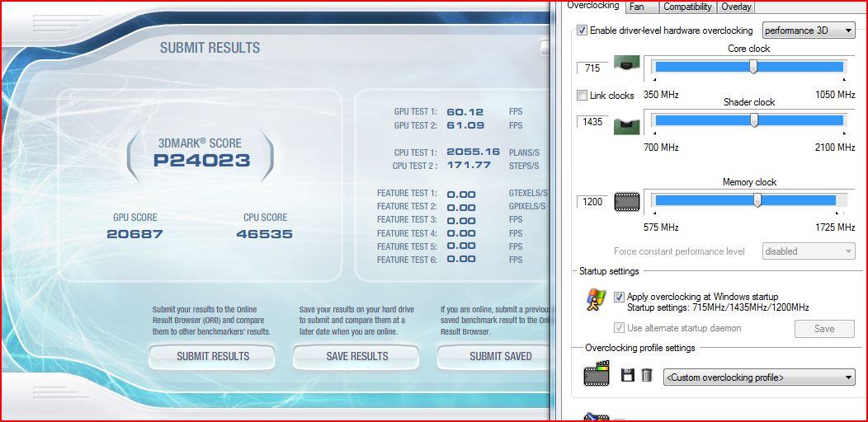
Task: Click the shader clock chip icon
Action: [626, 125]
